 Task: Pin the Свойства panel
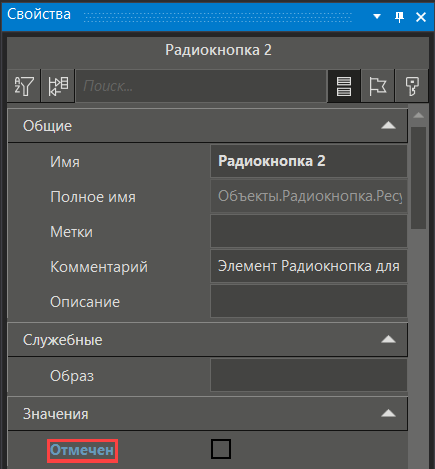click(399, 16)
